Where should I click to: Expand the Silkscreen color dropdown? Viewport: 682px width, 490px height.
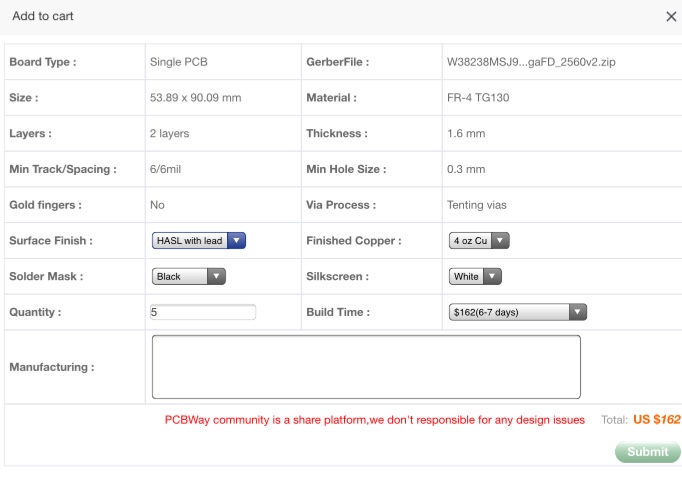pos(475,277)
